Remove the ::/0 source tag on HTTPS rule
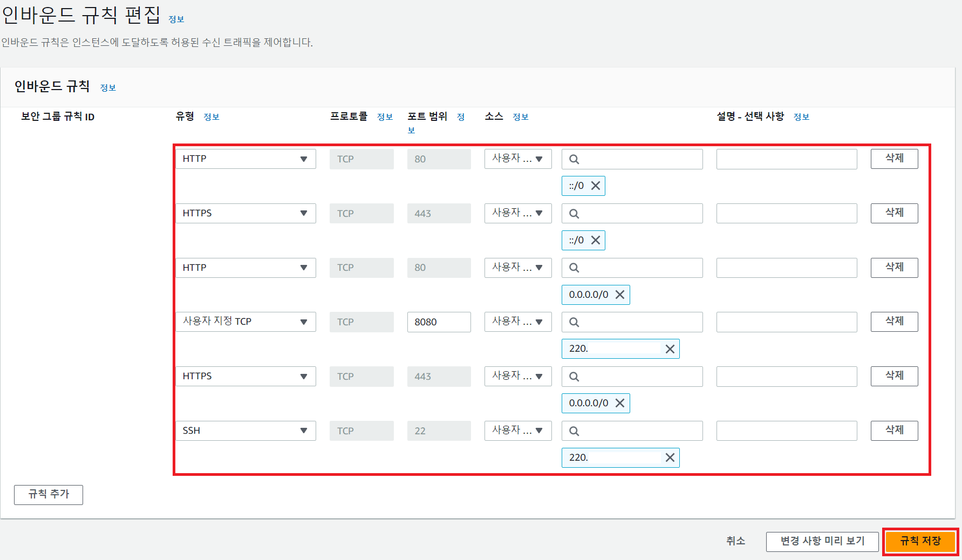Viewport: 962px width, 560px height. coord(596,240)
